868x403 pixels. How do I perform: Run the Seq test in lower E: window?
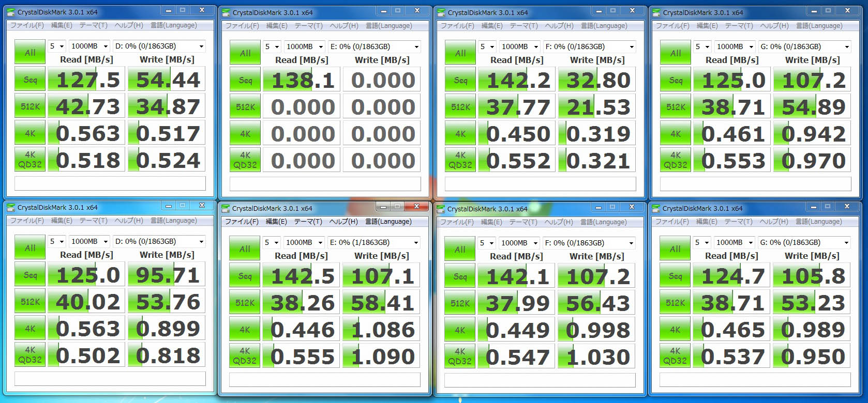coord(245,276)
